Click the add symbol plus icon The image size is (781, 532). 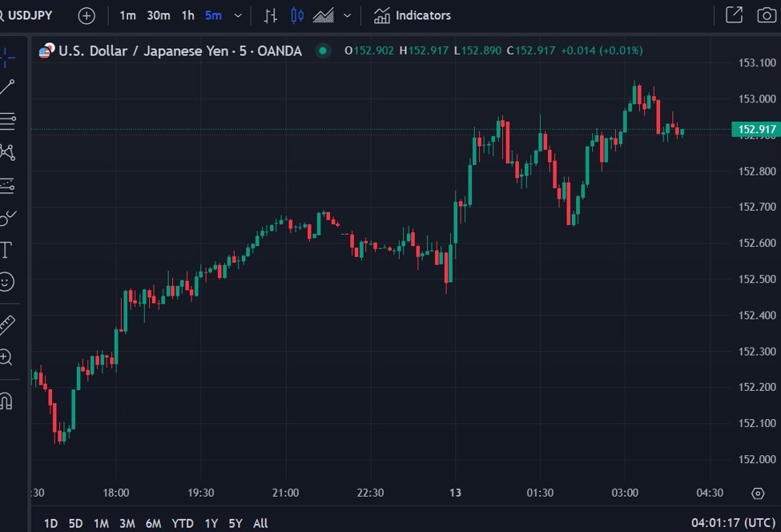tap(87, 15)
